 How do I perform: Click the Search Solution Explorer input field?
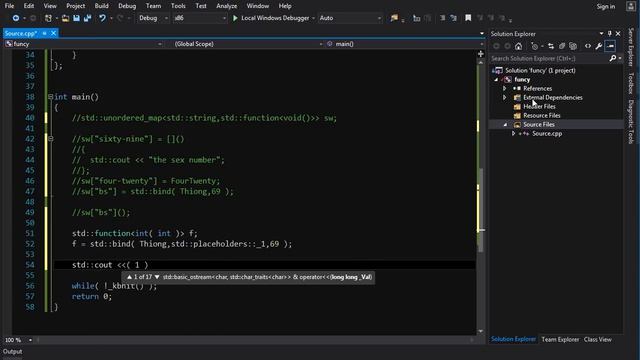click(x=549, y=58)
